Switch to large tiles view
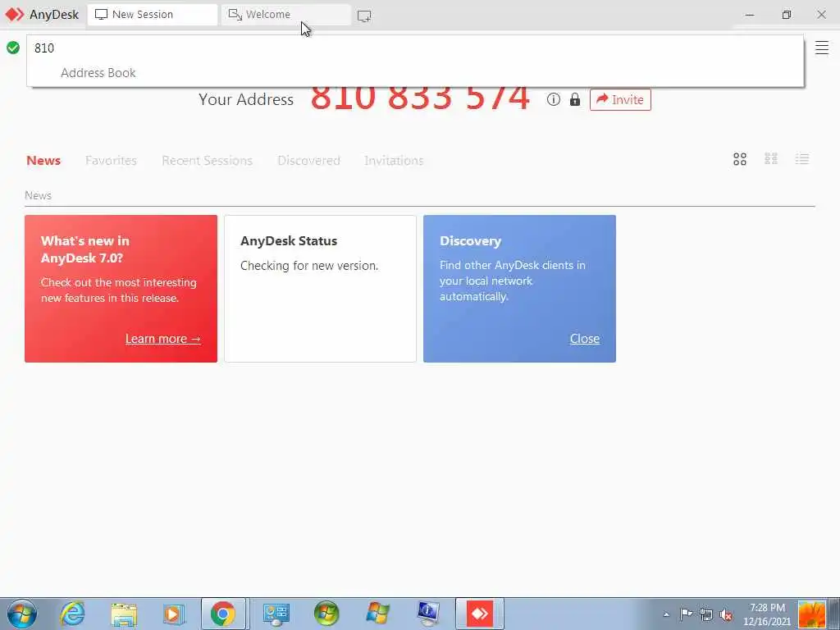Viewport: 840px width, 630px height. click(740, 159)
